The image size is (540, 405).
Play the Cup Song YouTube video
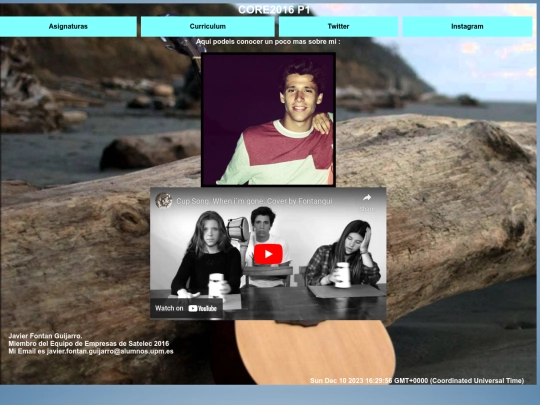coord(268,254)
